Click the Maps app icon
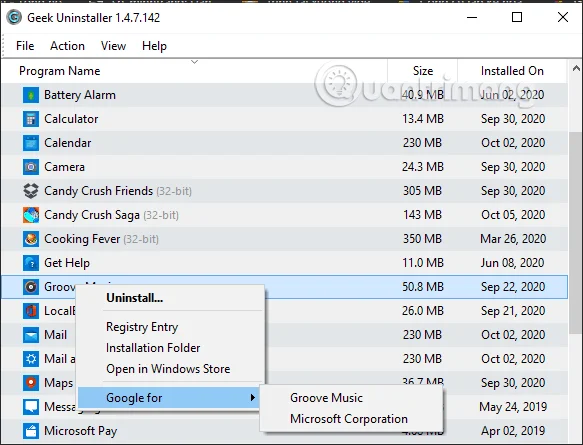The width and height of the screenshot is (583, 445). (x=31, y=383)
